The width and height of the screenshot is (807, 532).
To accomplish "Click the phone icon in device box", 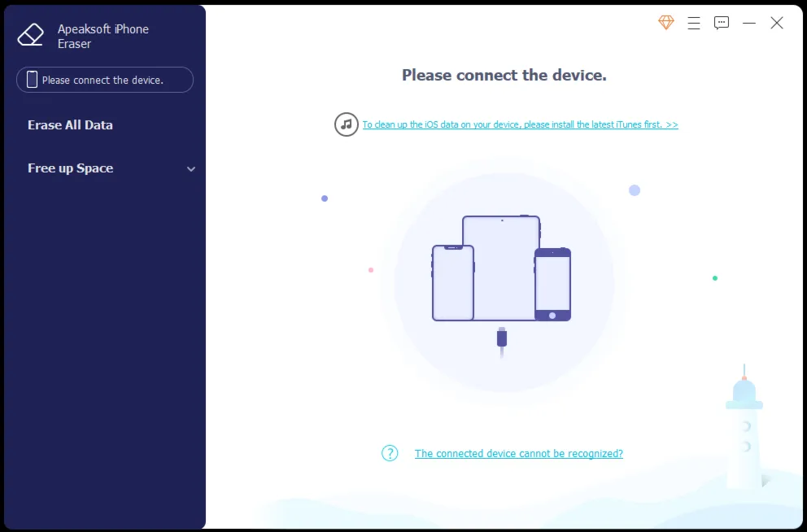I will [x=32, y=79].
